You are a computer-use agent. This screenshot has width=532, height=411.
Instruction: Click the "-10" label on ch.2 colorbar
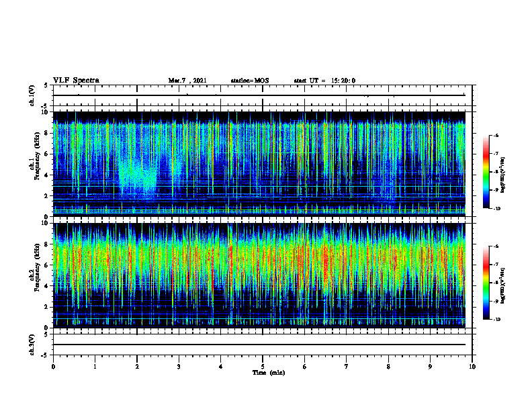tap(496, 320)
